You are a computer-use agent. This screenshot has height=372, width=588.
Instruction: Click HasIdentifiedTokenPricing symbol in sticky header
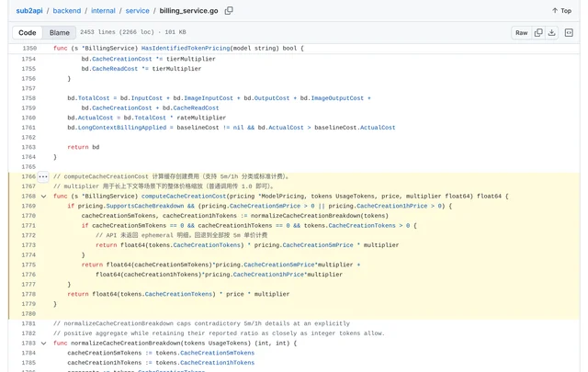coord(186,49)
